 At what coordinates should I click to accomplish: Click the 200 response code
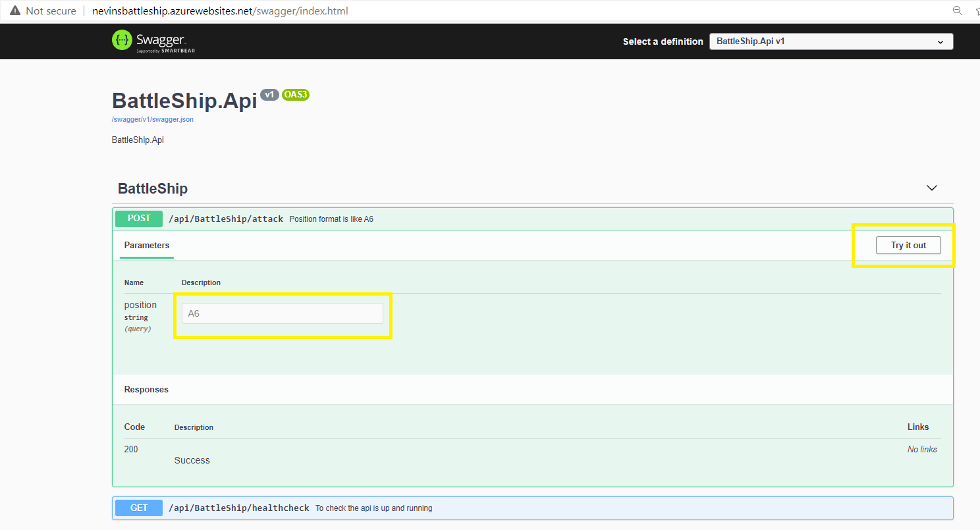tap(131, 449)
